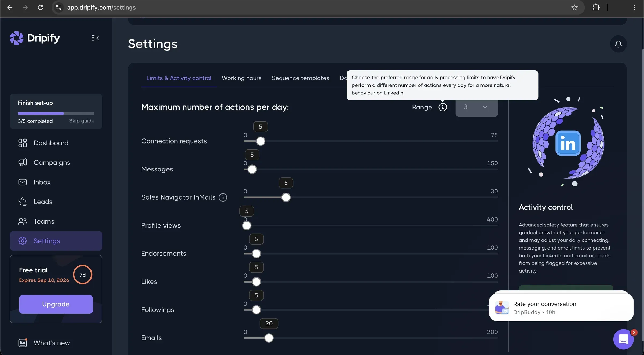Go back in the browser
The width and height of the screenshot is (644, 355).
click(x=10, y=8)
